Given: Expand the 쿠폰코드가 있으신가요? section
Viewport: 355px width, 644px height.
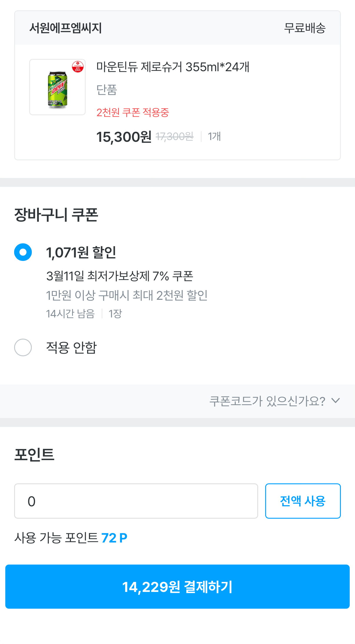Looking at the screenshot, I should click(x=267, y=401).
